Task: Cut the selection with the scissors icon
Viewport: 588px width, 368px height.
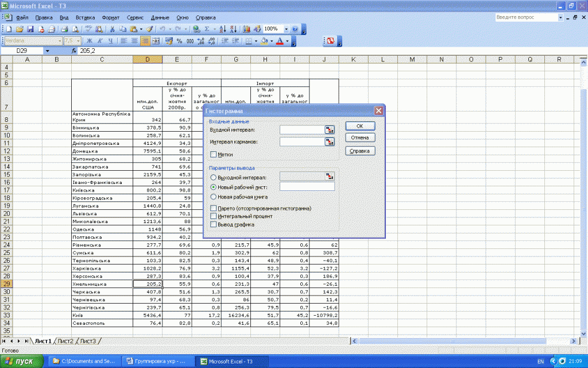Action: (x=112, y=29)
